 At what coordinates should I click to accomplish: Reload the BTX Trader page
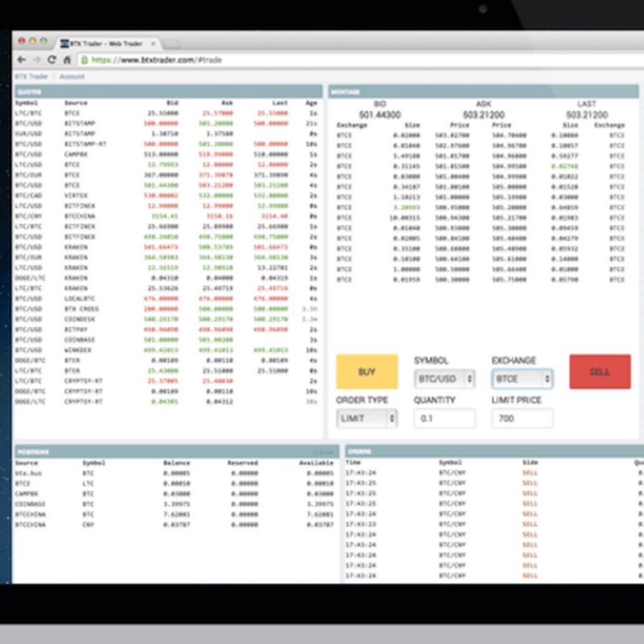coord(52,60)
